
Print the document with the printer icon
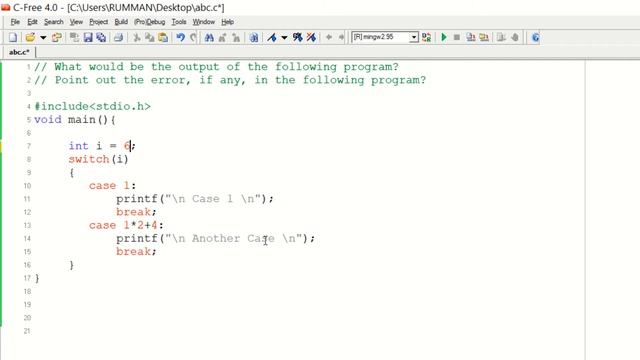point(118,38)
